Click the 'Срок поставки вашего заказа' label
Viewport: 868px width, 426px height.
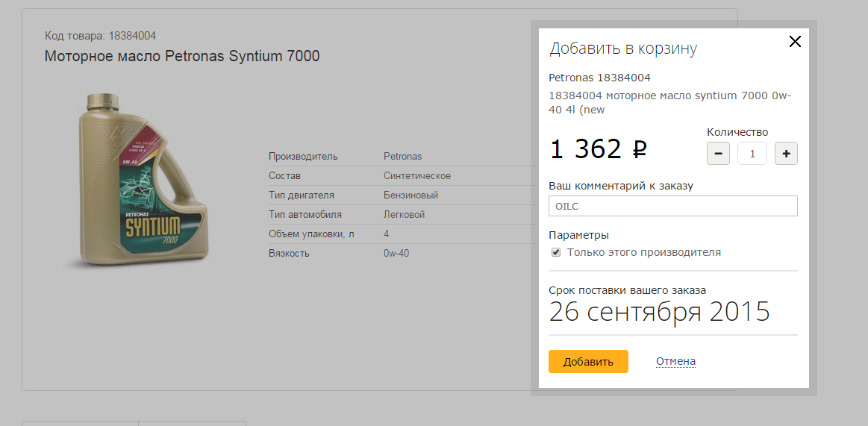(x=627, y=290)
